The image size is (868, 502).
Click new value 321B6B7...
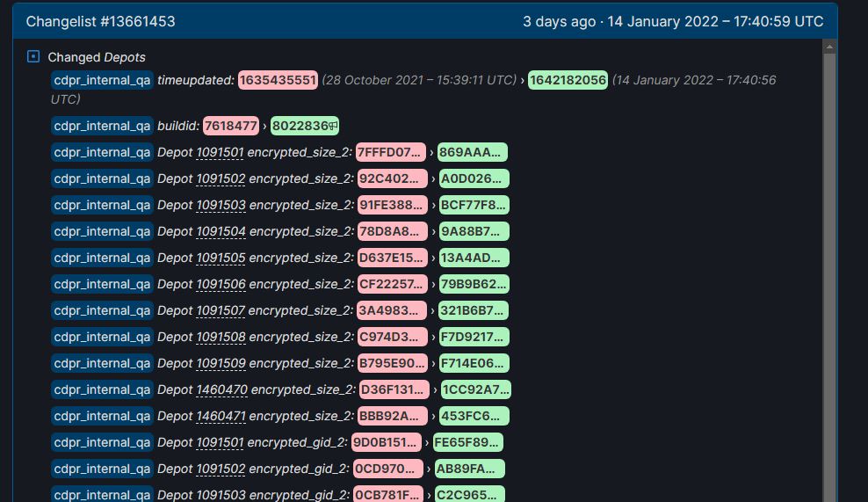(474, 310)
